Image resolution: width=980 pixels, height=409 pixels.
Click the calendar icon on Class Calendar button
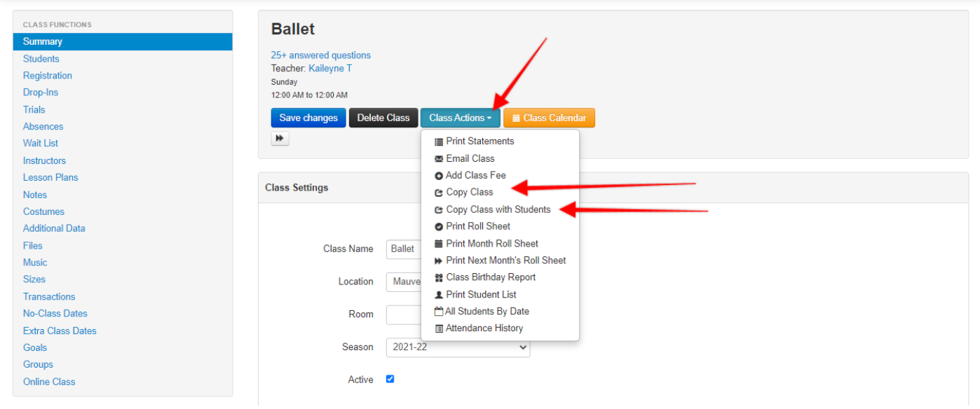click(x=516, y=118)
